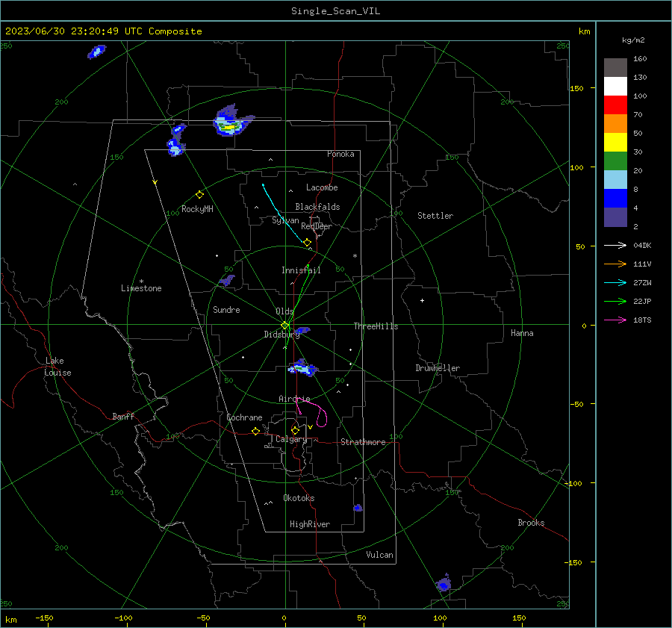This screenshot has width=672, height=628.
Task: Click the Airdrie city label
Action: 294,399
